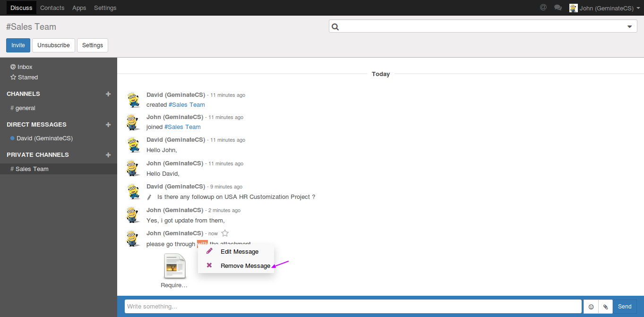This screenshot has width=644, height=317.
Task: Focus the 'Write something...' message box
Action: tap(353, 307)
